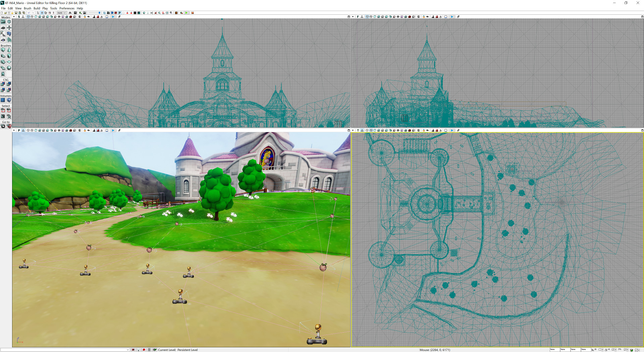Viewport: 644px width, 352px height.
Task: Switch top-left viewport to Side view S
Action: (19, 17)
